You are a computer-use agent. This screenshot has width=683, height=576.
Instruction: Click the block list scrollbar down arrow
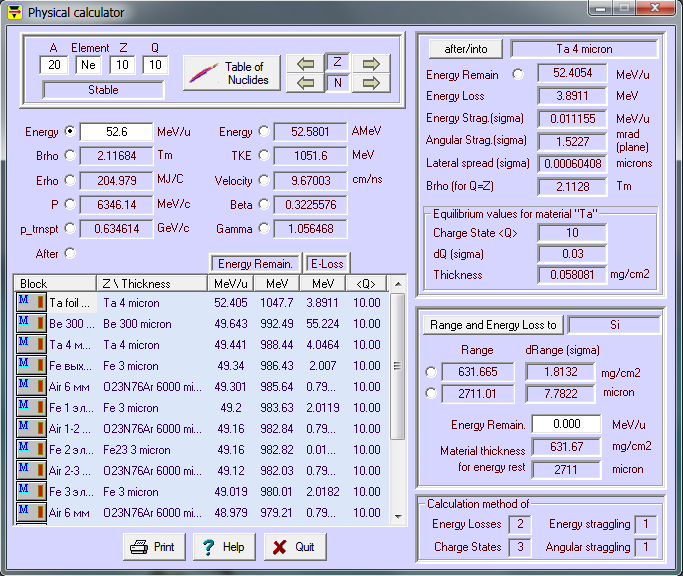click(398, 517)
